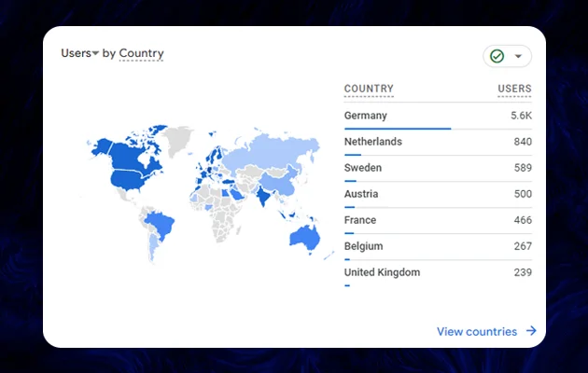Screen dimensions: 588x373
Task: Expand the Users metric dropdown
Action: pos(95,54)
